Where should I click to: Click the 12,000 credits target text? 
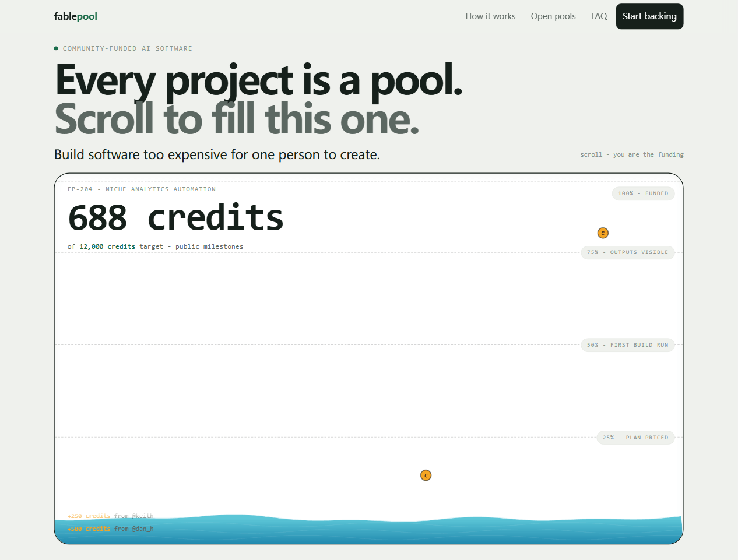tap(107, 246)
